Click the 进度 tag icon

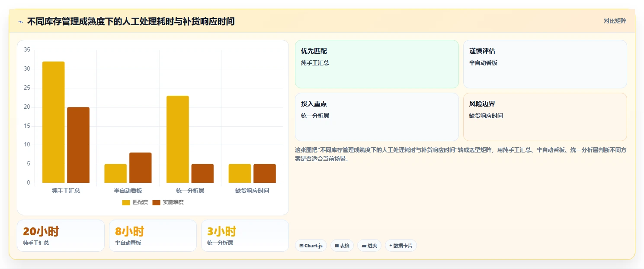pyautogui.click(x=364, y=246)
